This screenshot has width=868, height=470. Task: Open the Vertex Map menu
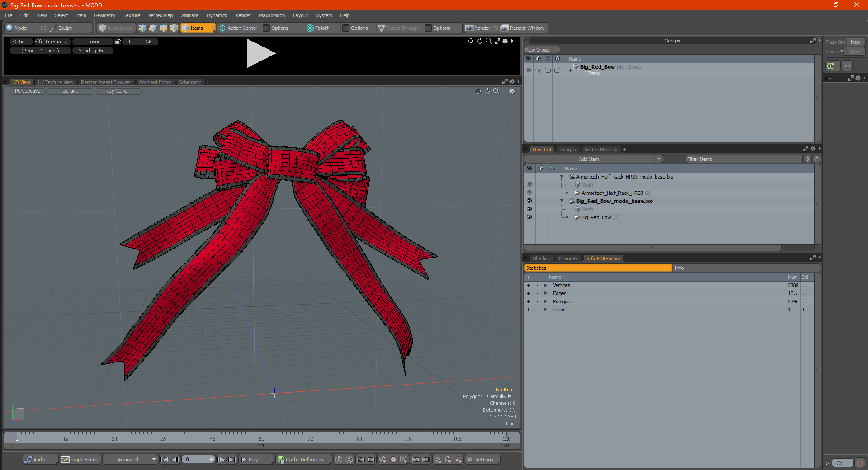(x=160, y=15)
